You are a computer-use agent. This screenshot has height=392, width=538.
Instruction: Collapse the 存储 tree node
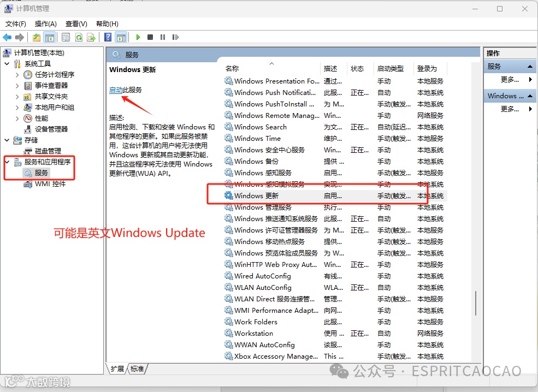7,140
